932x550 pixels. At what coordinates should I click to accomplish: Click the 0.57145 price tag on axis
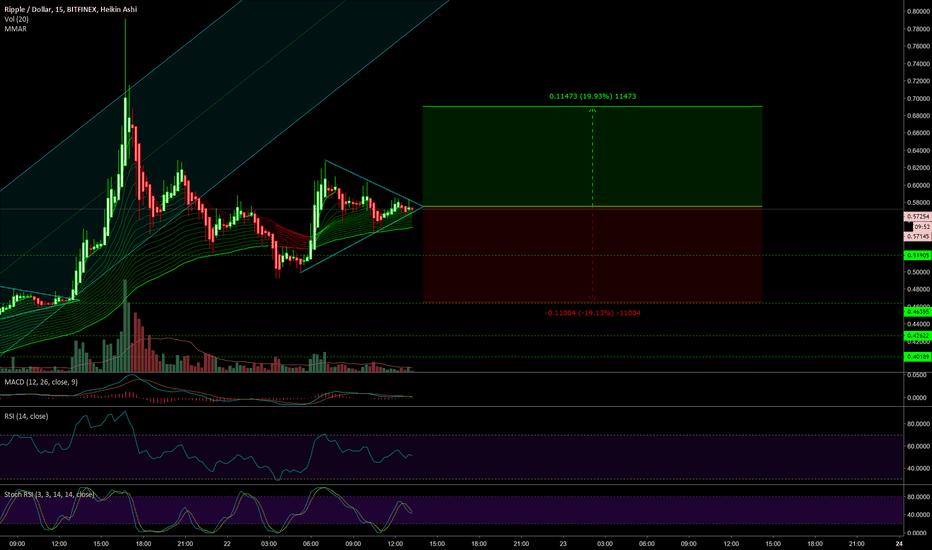pos(917,237)
